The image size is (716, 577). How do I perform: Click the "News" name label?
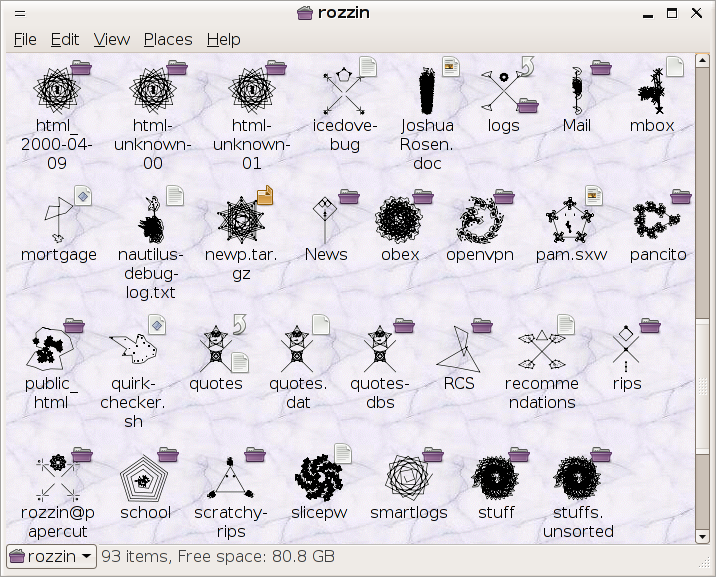[x=326, y=254]
